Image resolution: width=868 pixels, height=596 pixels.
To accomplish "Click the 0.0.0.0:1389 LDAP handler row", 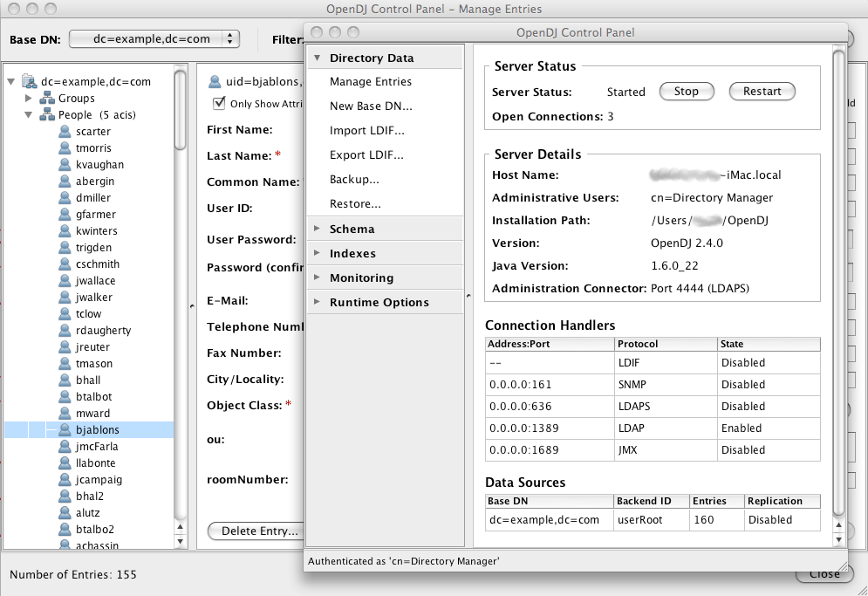I will pyautogui.click(x=653, y=428).
